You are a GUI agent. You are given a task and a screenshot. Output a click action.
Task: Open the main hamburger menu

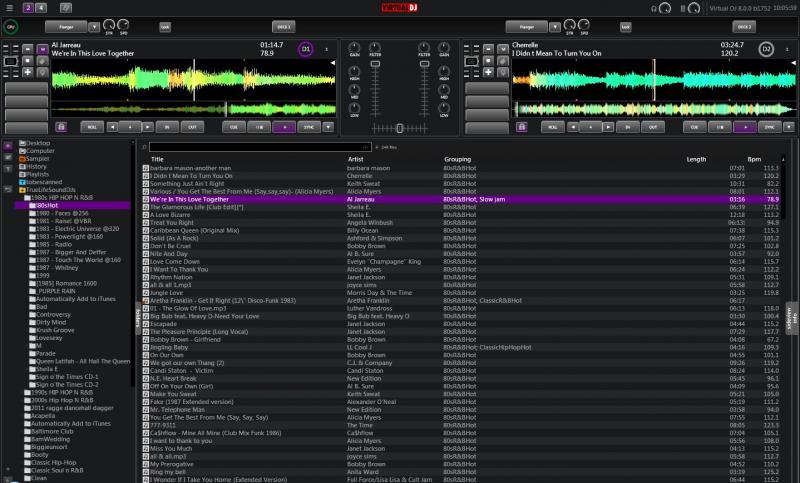[9, 8]
